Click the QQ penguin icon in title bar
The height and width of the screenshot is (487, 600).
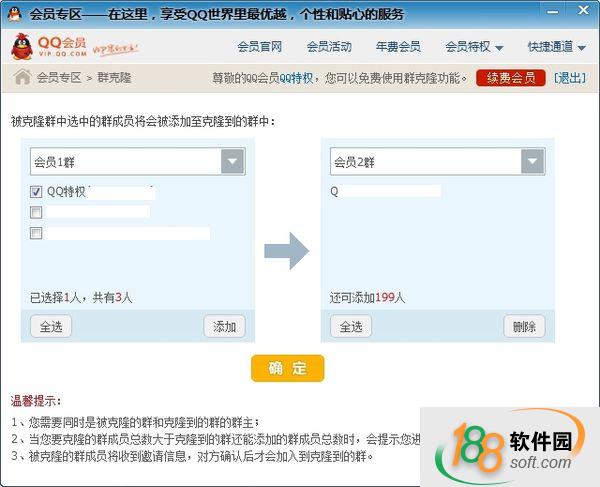14,13
